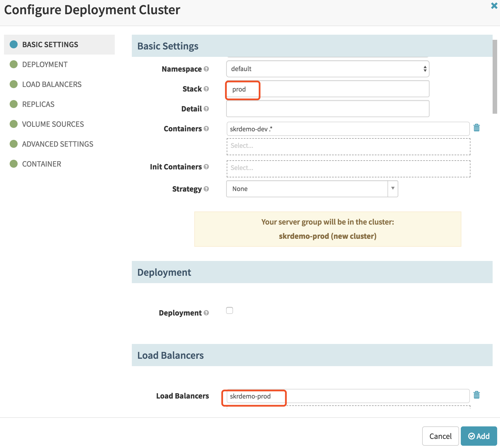Expand the Strategy dropdown set to None

312,189
